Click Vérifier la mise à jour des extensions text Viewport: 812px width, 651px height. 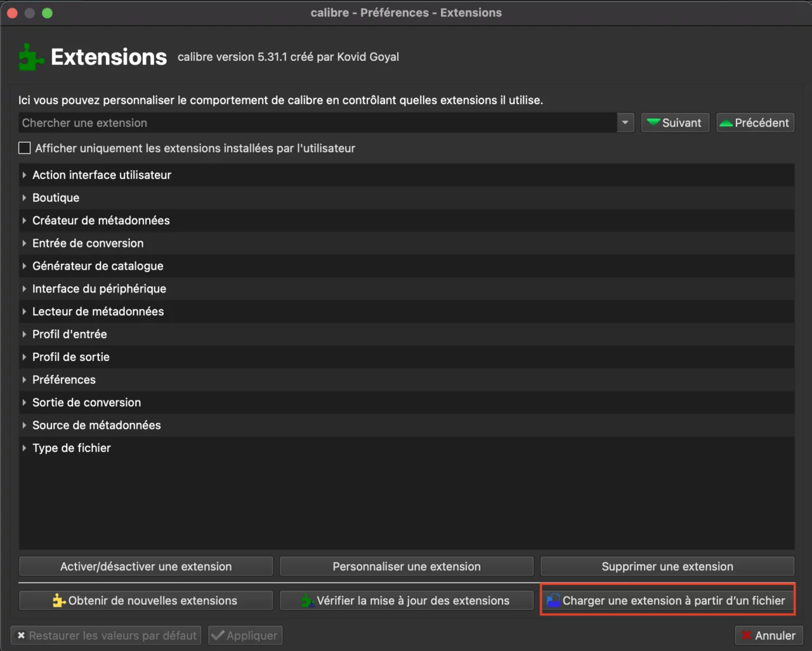point(413,600)
